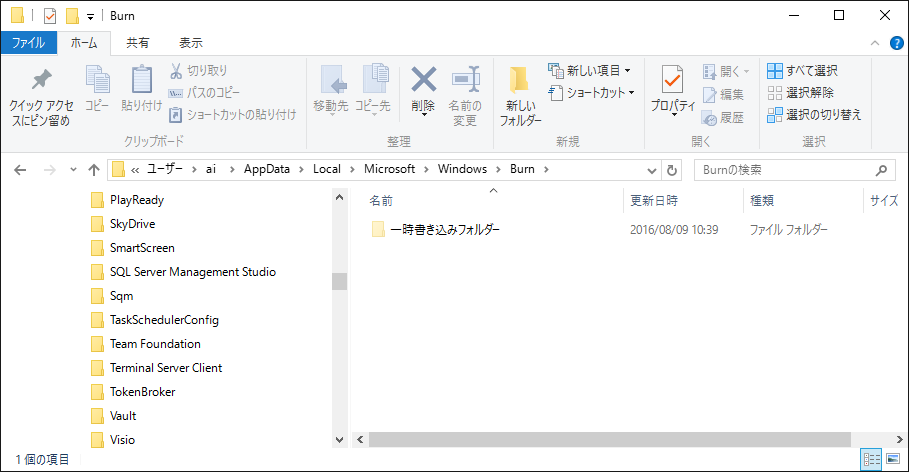This screenshot has width=909, height=472.
Task: Click Invert Selection (選択の切り替え)
Action: point(814,115)
